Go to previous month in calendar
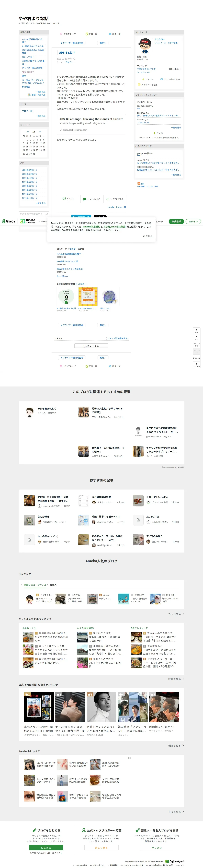This screenshot has width=203, height=868. tap(28, 132)
